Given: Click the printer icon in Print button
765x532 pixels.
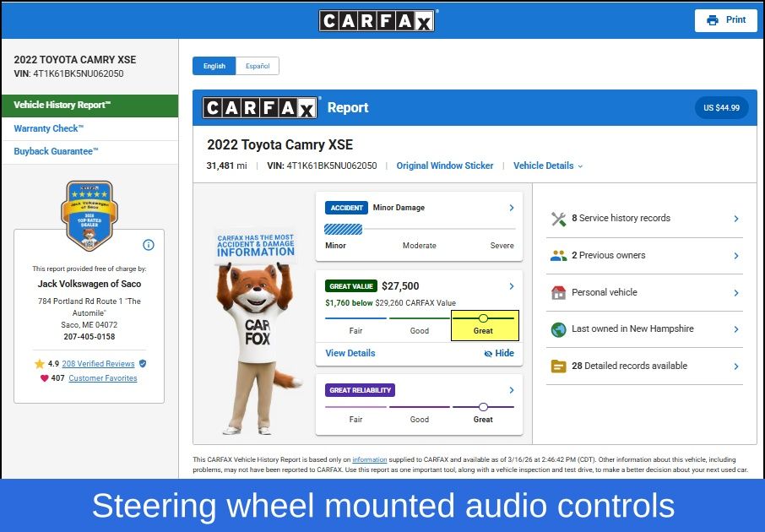Looking at the screenshot, I should coord(713,20).
